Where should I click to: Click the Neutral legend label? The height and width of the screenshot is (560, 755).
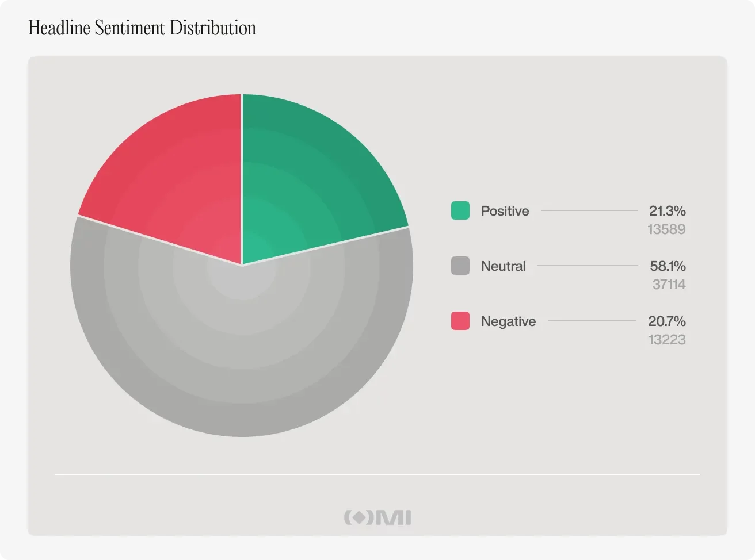503,266
